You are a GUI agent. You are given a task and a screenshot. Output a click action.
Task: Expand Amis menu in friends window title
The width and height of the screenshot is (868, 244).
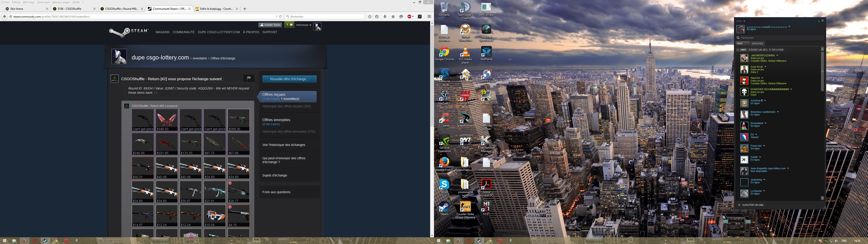click(x=741, y=21)
